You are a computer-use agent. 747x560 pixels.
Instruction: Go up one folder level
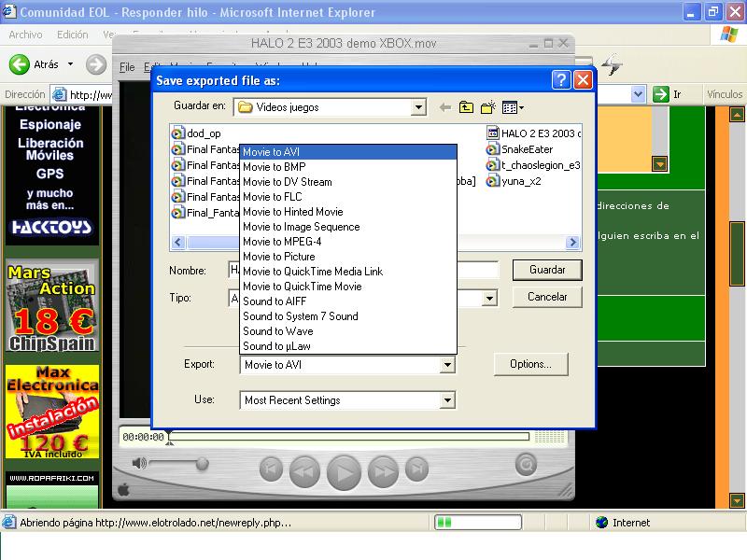pos(466,107)
